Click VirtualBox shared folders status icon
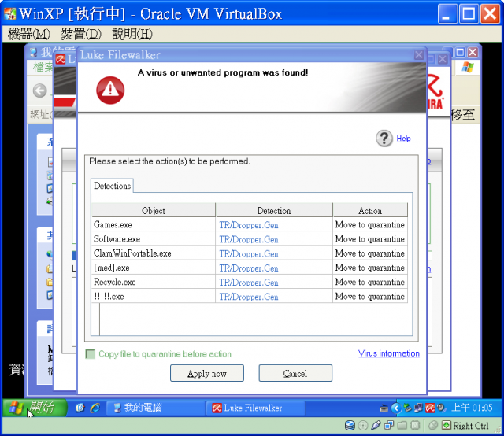Viewport: 504px width, 436px height. (402, 426)
